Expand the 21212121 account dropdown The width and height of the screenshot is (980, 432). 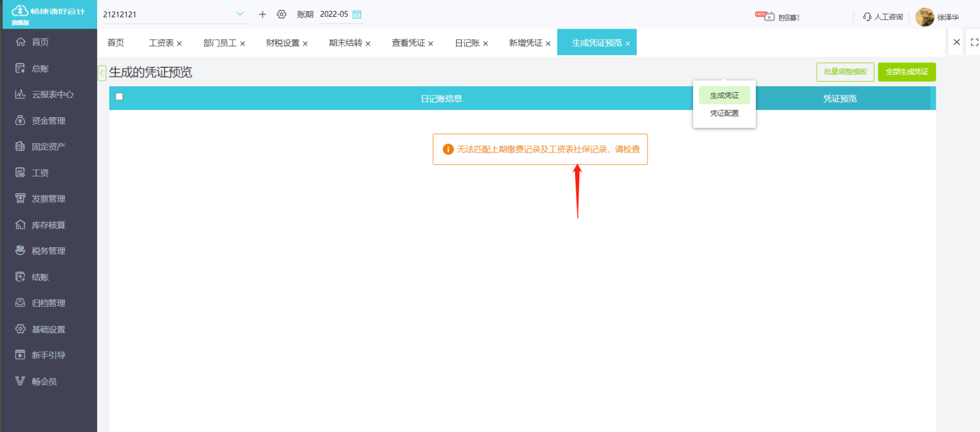coord(240,14)
